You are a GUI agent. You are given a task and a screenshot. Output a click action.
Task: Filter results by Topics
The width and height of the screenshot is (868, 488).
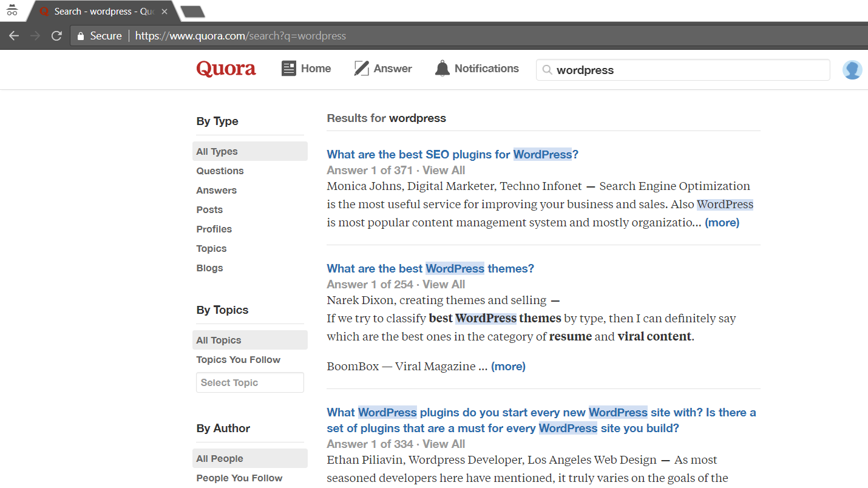[x=211, y=248]
